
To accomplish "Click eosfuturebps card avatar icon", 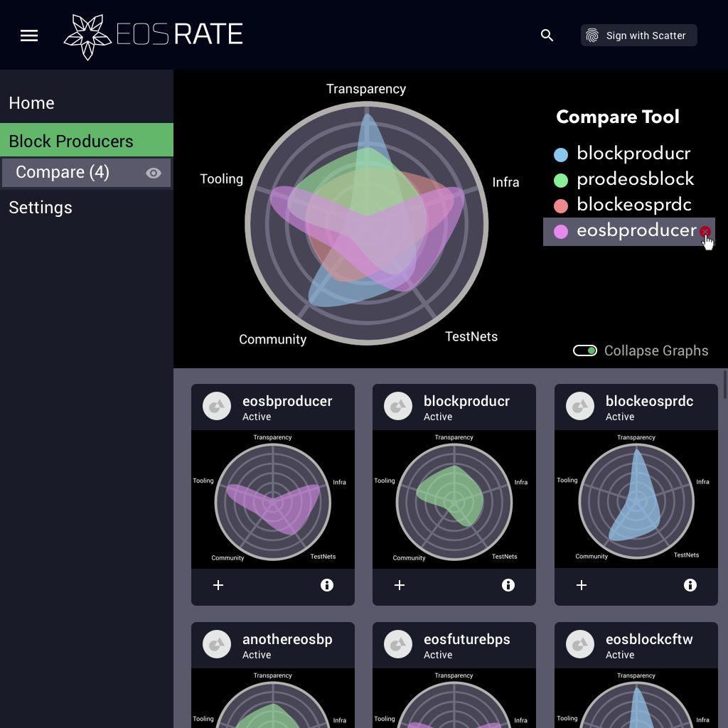I will point(398,644).
